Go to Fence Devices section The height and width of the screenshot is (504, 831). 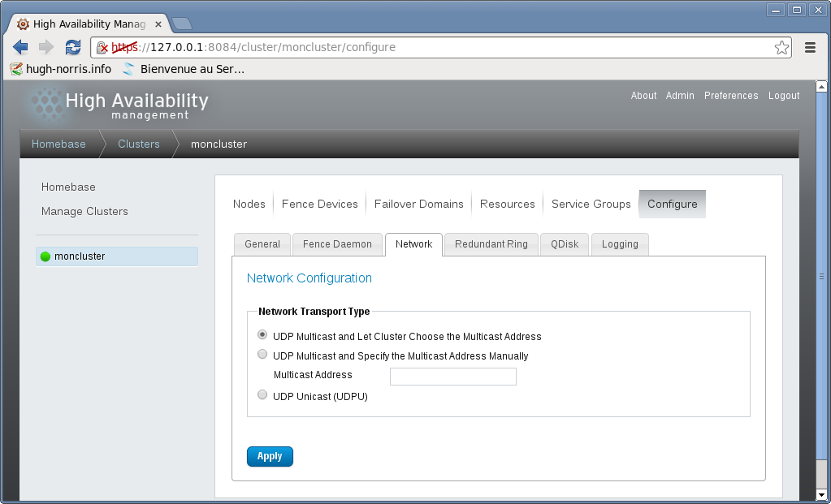coord(319,204)
